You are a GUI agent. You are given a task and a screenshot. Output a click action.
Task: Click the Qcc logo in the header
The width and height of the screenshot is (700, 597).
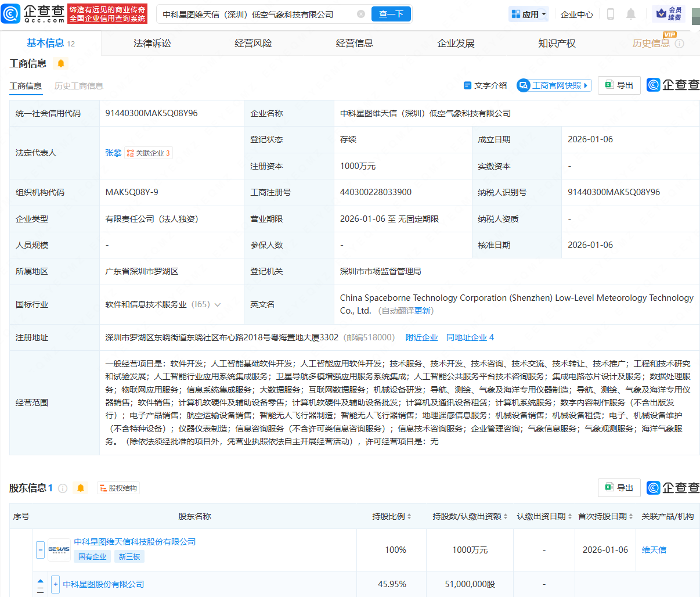34,13
